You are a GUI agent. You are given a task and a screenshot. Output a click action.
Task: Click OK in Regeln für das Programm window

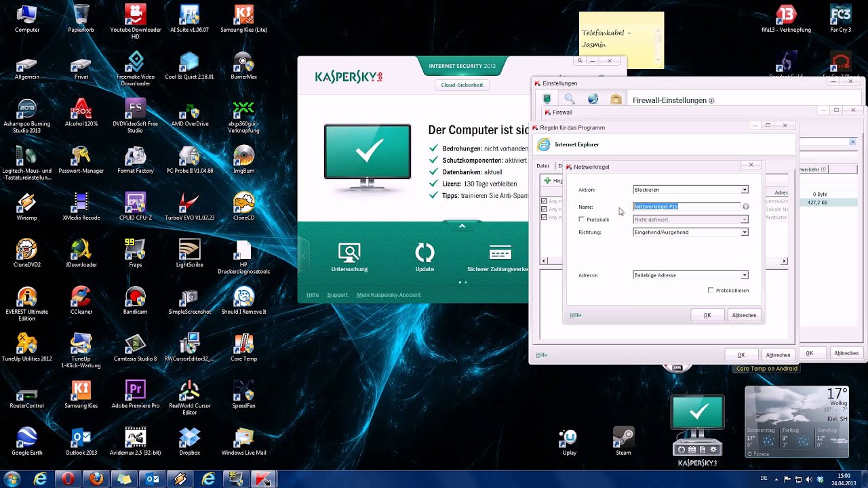pos(741,354)
